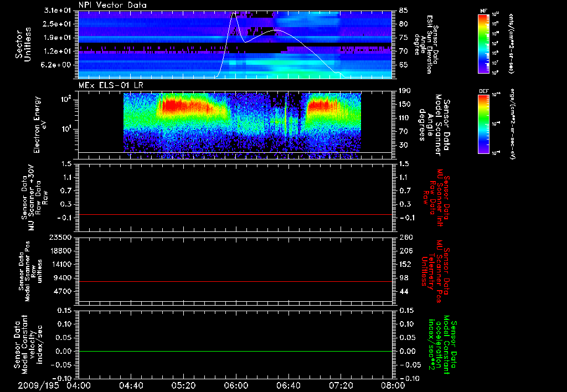Click the 04:00 time axis label

(x=79, y=386)
